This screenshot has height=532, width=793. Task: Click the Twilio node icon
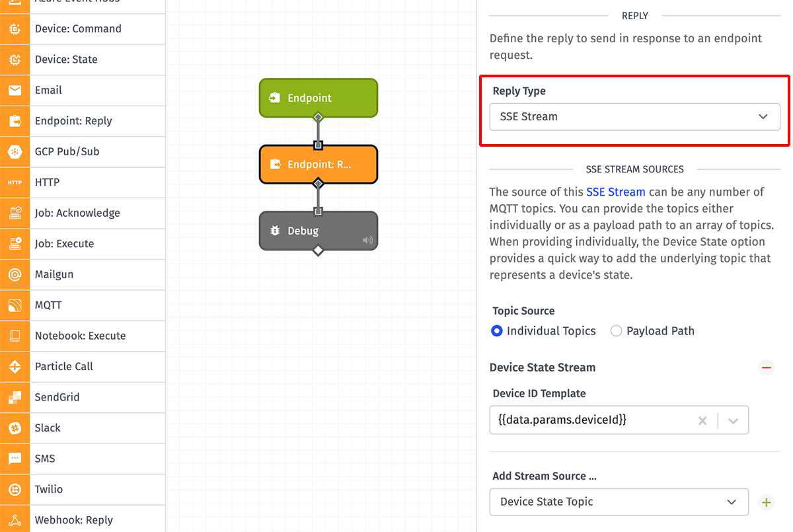(14, 489)
